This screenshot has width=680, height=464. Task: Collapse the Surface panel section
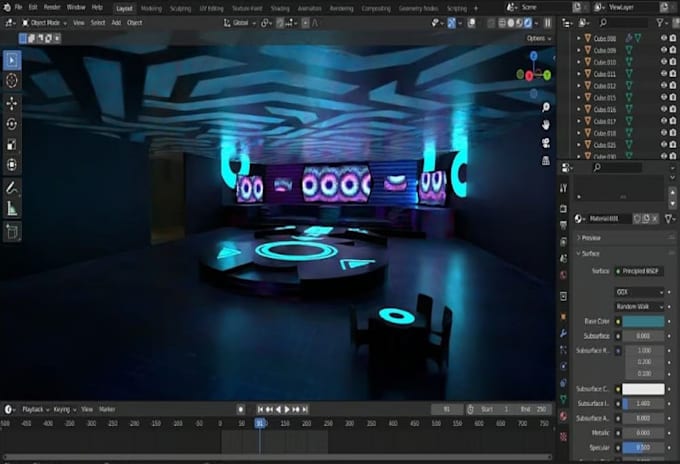592,254
